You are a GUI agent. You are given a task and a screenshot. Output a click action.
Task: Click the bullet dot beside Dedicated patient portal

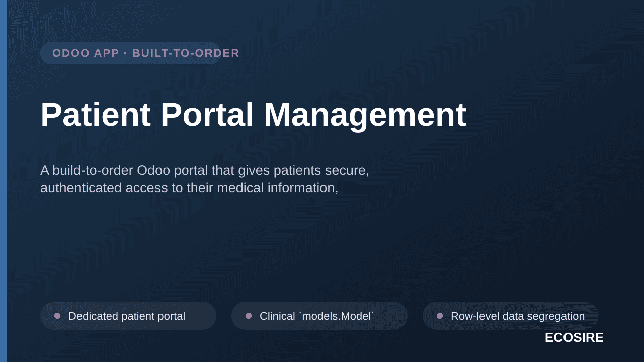point(57,316)
